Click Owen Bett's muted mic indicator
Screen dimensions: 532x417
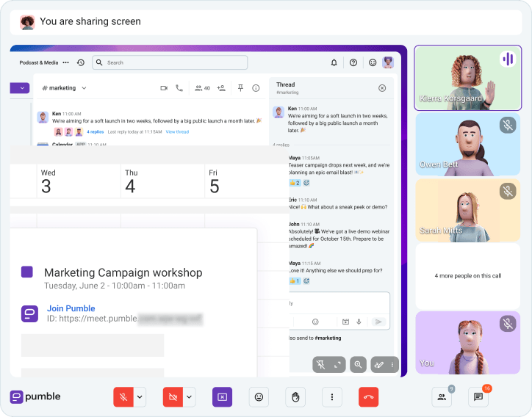pos(508,126)
